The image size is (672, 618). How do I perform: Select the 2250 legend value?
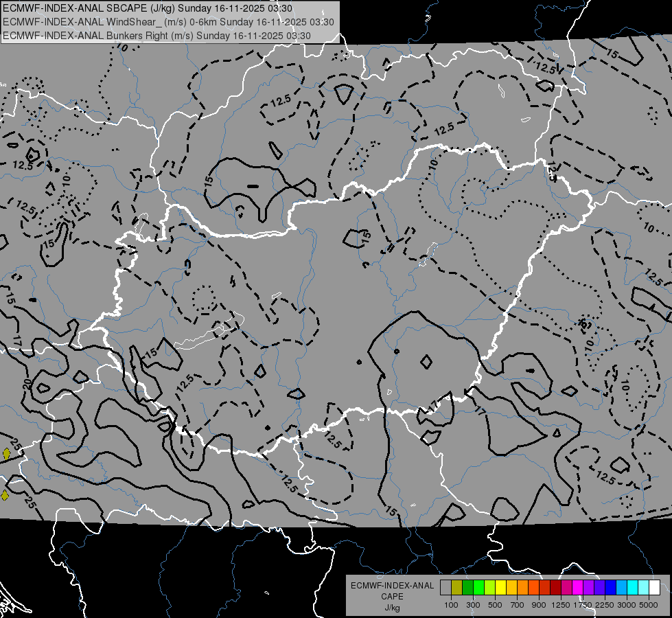point(605,605)
